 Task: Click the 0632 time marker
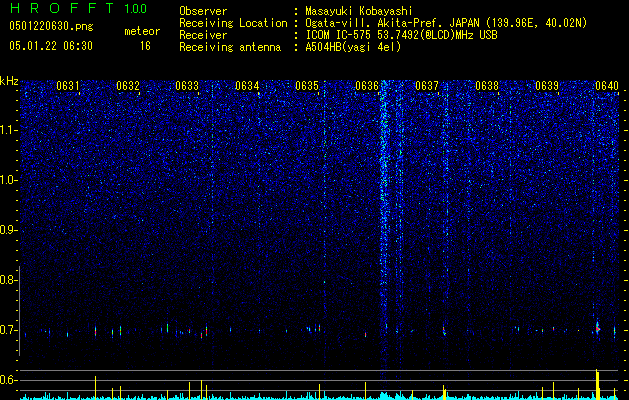[128, 86]
